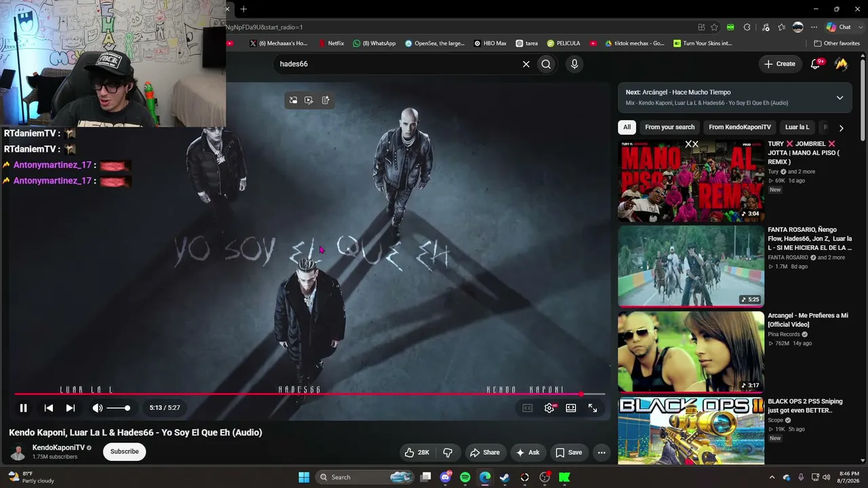Show more filter chips arrow
This screenshot has height=488, width=868.
[x=841, y=128]
